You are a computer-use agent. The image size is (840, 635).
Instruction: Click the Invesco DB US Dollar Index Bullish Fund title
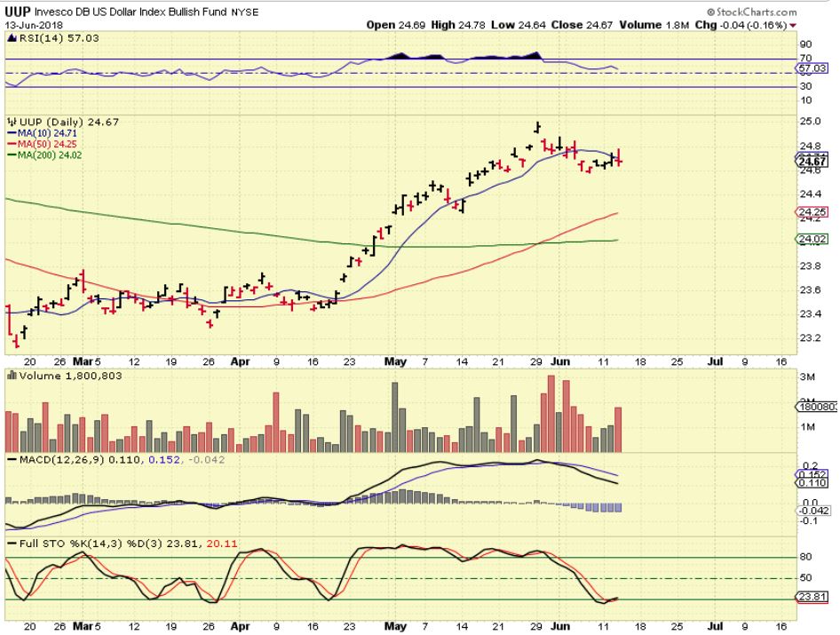[x=131, y=12]
